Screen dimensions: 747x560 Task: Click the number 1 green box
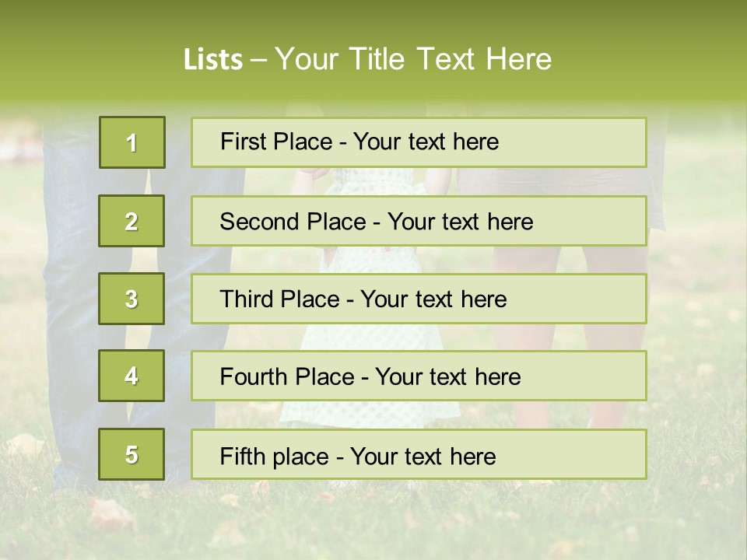click(x=132, y=142)
